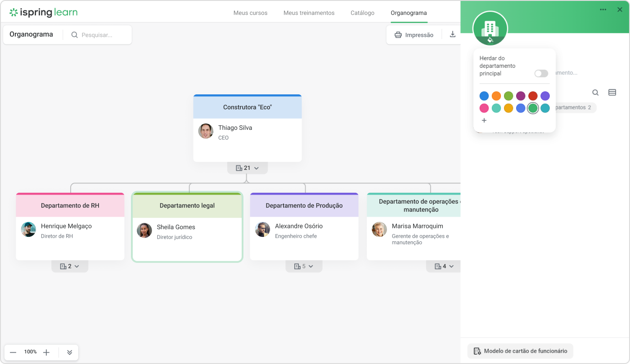
Task: Expand the 4 subdepartments under operações e manutenção
Action: pos(444,266)
